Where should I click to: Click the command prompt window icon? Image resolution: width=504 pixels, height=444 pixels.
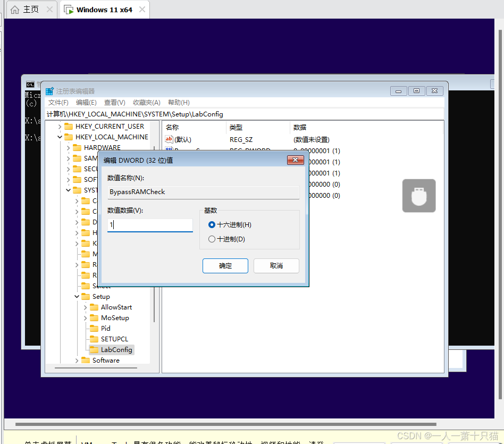[30, 85]
